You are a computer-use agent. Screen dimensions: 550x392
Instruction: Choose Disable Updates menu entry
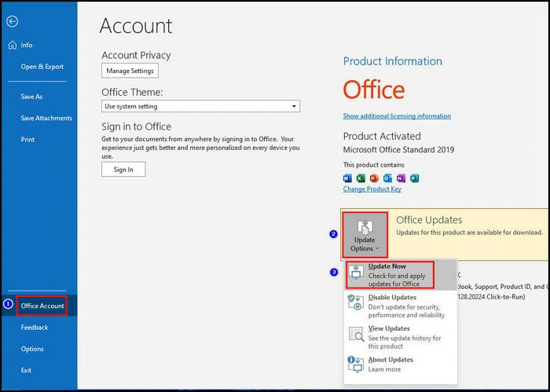pos(400,306)
